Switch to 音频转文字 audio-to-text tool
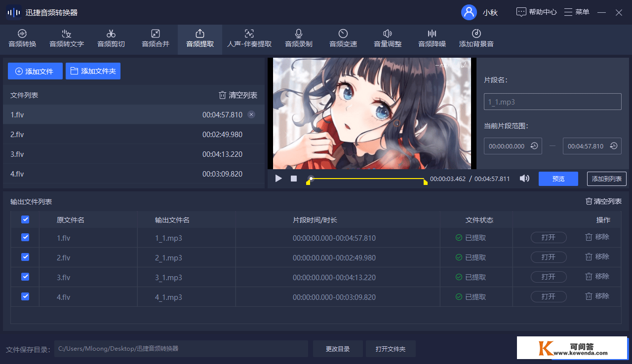Viewport: 632px width, 364px height. pyautogui.click(x=67, y=38)
